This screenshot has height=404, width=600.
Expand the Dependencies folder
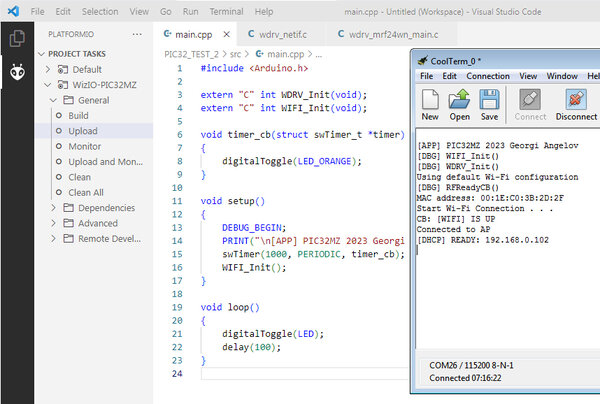pos(54,208)
